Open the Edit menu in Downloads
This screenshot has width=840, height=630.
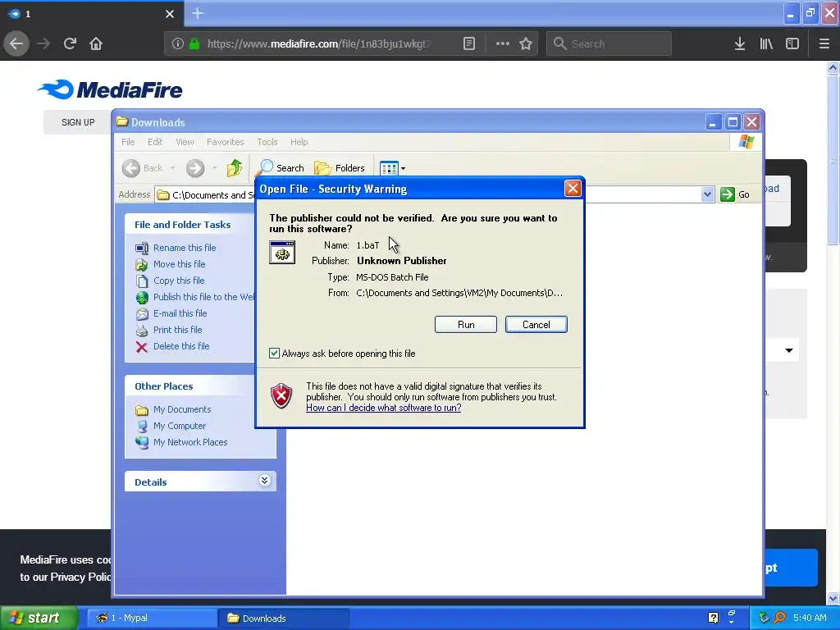pos(155,142)
